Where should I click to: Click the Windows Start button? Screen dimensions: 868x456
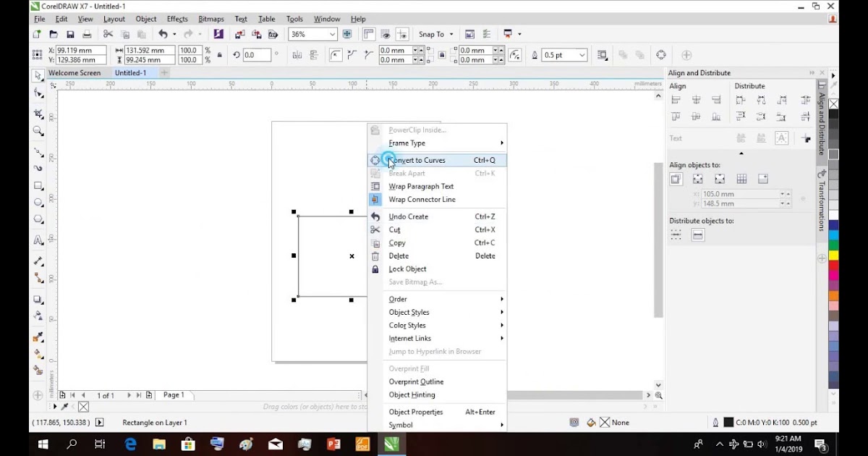[x=43, y=444]
